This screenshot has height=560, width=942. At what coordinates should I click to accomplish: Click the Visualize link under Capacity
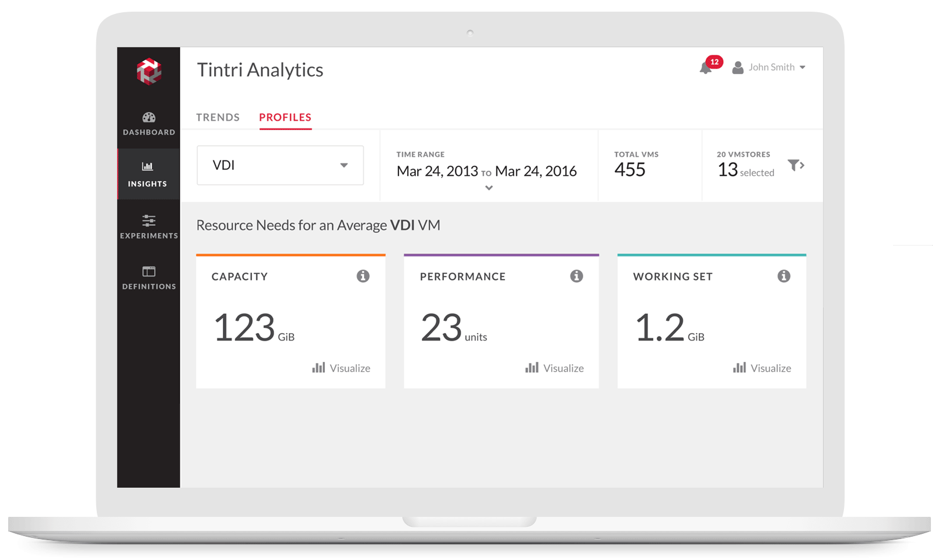tap(350, 368)
